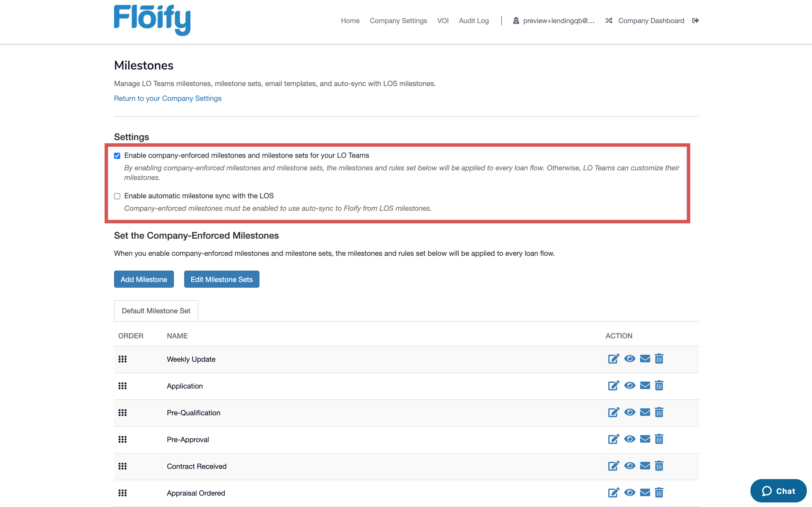Viewport: 812px width, 507px height.
Task: Toggle visibility eye for Weekly Update
Action: (x=630, y=359)
